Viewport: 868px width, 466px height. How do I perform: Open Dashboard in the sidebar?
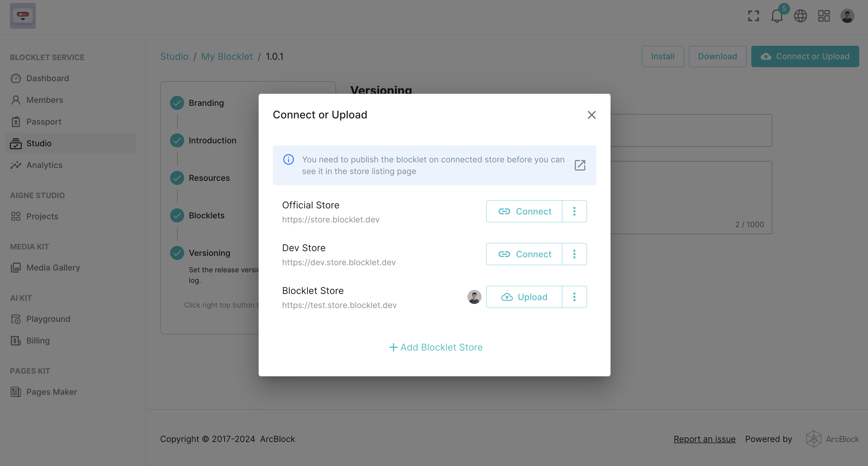(x=71, y=79)
